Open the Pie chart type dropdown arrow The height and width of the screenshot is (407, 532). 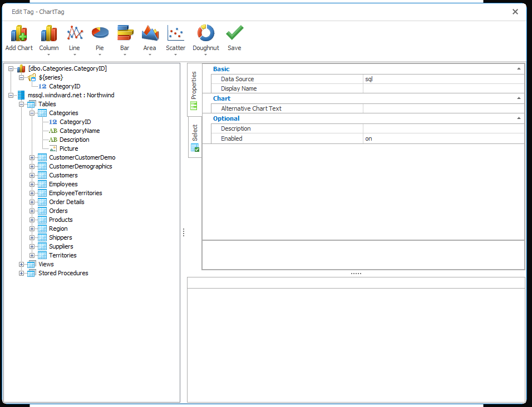(x=100, y=55)
